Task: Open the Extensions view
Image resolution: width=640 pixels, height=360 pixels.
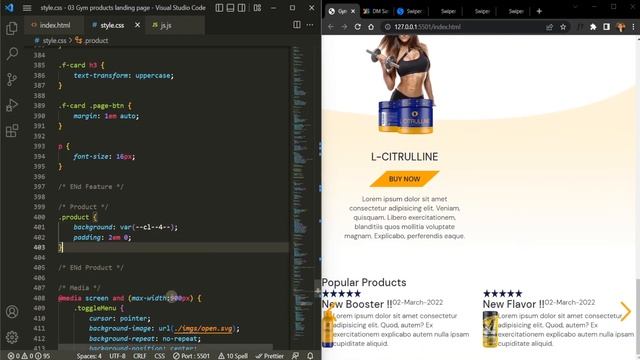Action: (12, 131)
